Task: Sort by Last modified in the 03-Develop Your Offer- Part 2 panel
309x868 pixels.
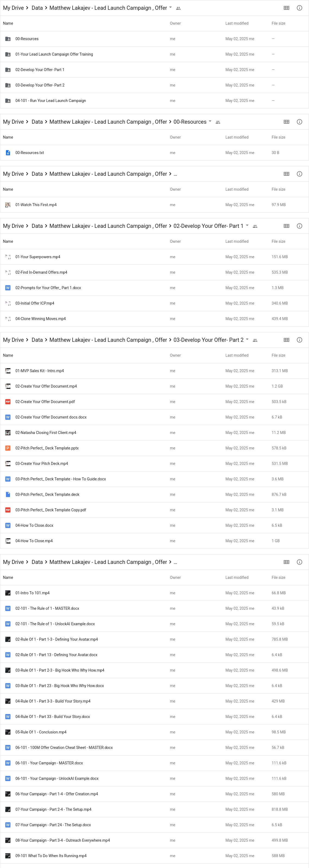Action: point(237,355)
